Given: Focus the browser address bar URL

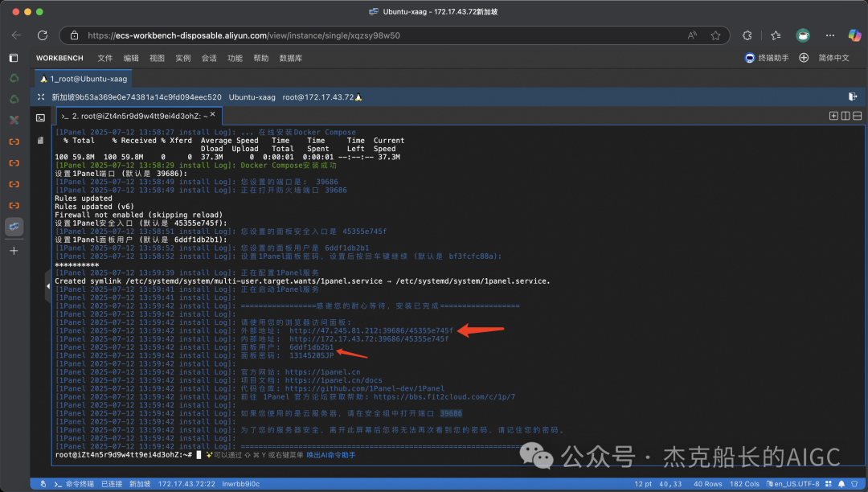Looking at the screenshot, I should tap(244, 35).
